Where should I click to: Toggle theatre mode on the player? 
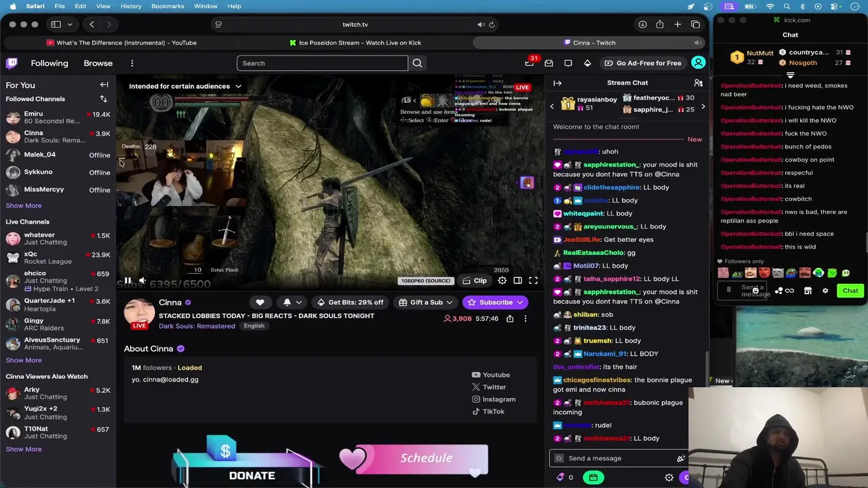(x=517, y=281)
